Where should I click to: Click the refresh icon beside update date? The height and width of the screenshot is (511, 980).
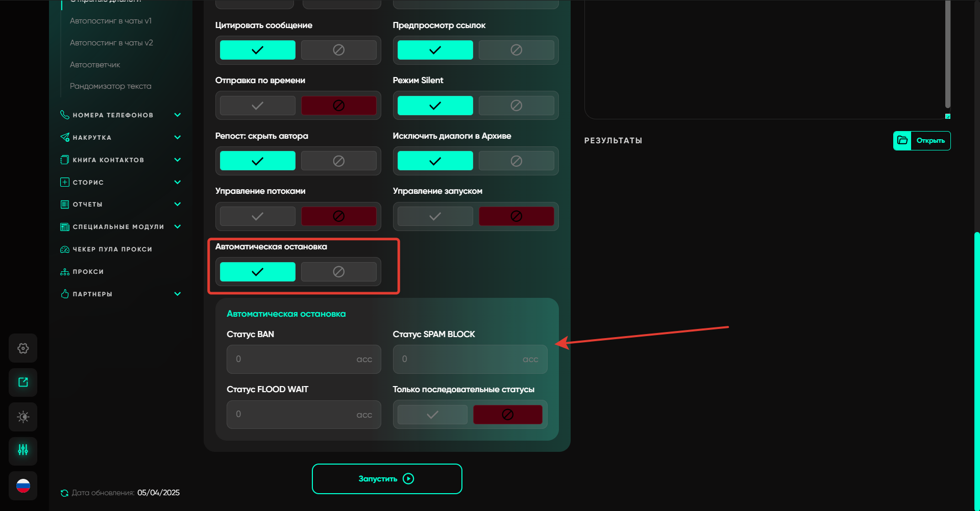[x=64, y=493]
